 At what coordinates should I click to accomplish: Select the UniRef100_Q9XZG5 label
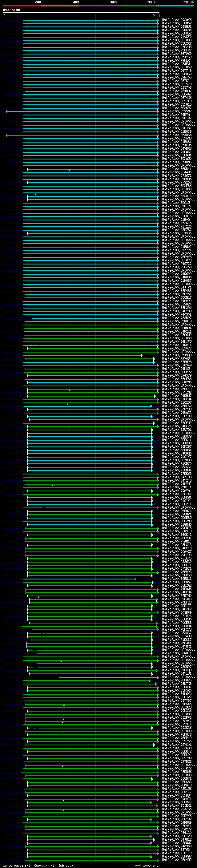(177, 809)
